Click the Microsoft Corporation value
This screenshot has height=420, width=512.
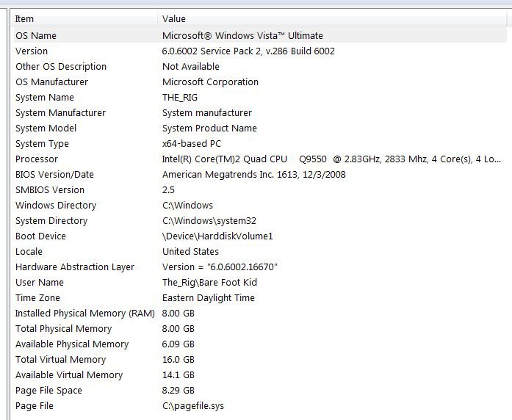click(x=210, y=82)
